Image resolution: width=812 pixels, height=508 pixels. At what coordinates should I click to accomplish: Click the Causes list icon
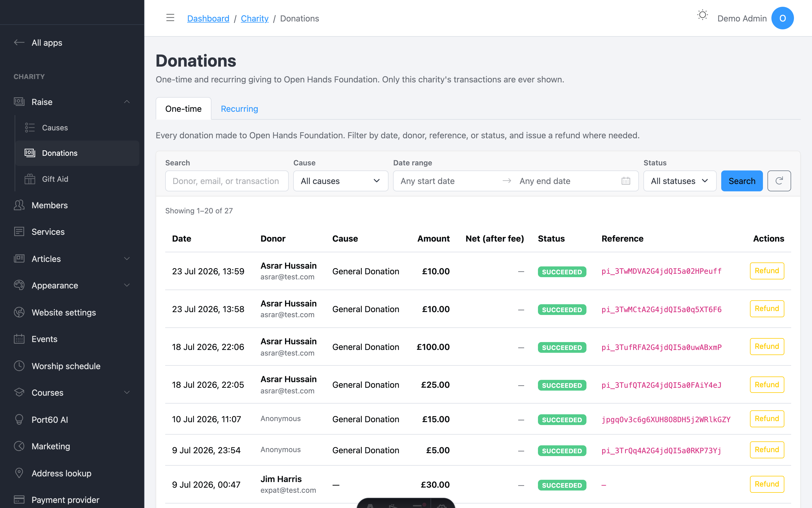pyautogui.click(x=30, y=127)
